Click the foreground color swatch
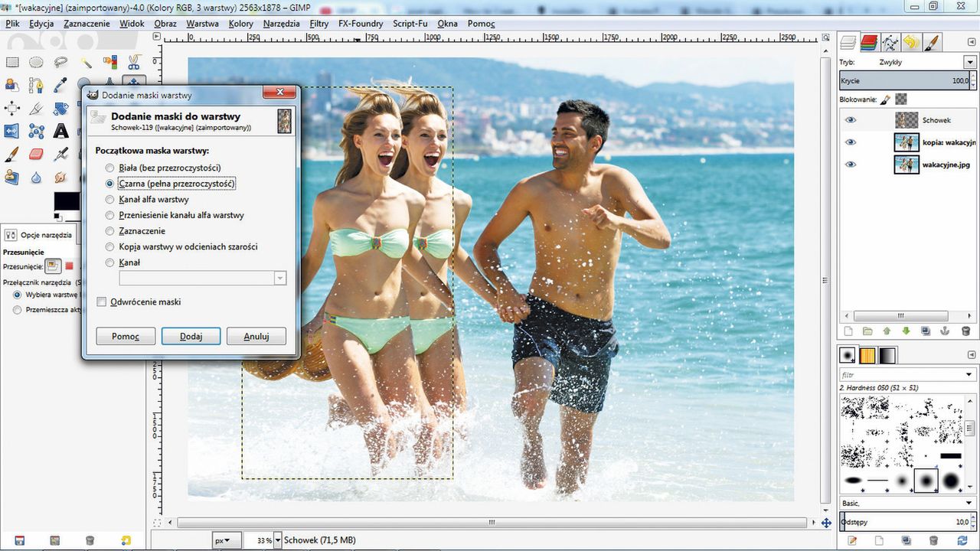Screen dimensions: 980x551 tap(69, 201)
